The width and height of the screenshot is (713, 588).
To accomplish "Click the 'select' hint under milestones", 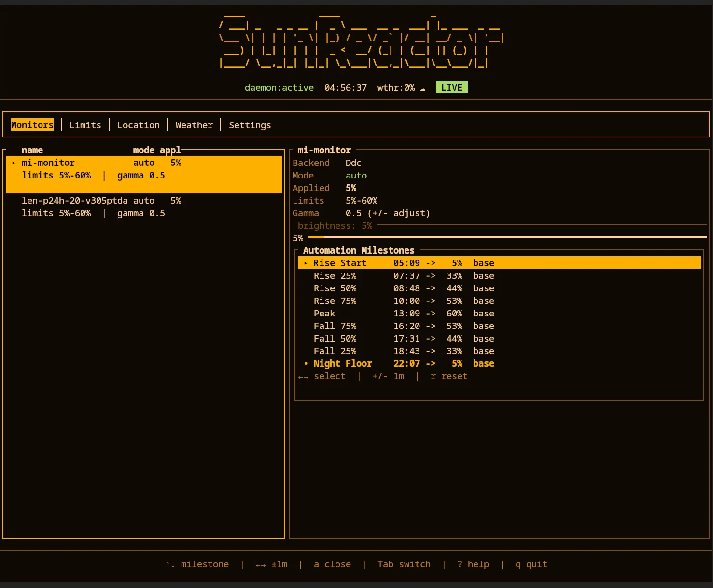I will [x=330, y=376].
